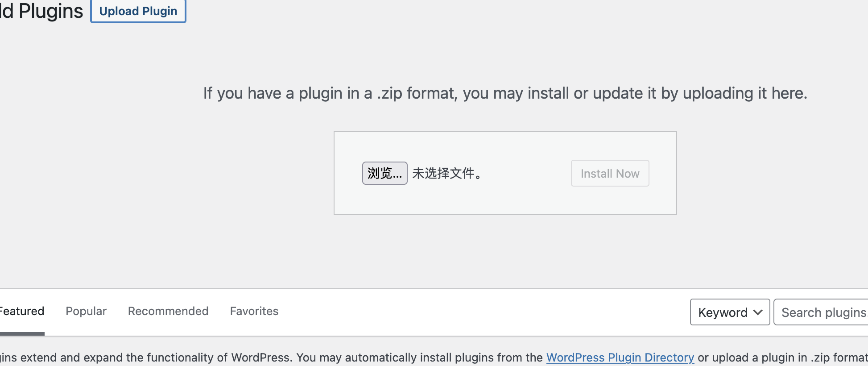Switch to the Featured tab
This screenshot has width=868, height=366.
[x=22, y=311]
